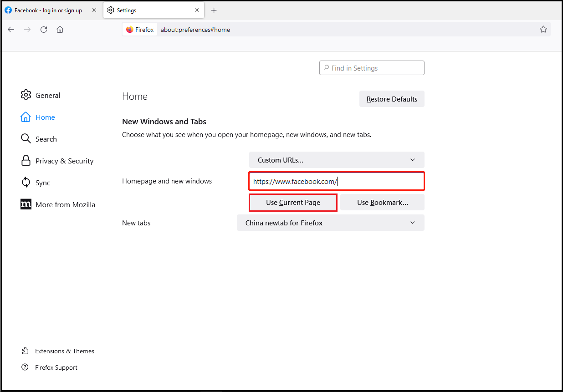Open a new tab with plus icon
Screen dimensions: 563x392
[x=214, y=10]
